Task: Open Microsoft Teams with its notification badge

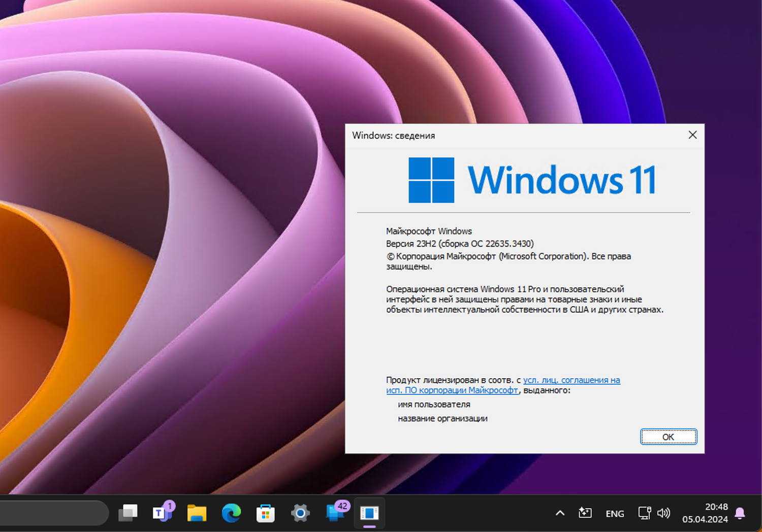Action: pos(163,513)
